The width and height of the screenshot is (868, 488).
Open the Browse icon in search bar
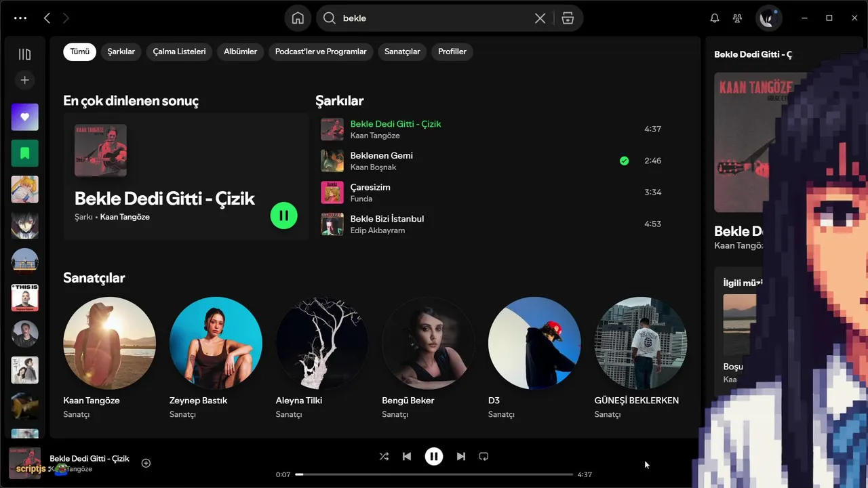click(x=568, y=18)
